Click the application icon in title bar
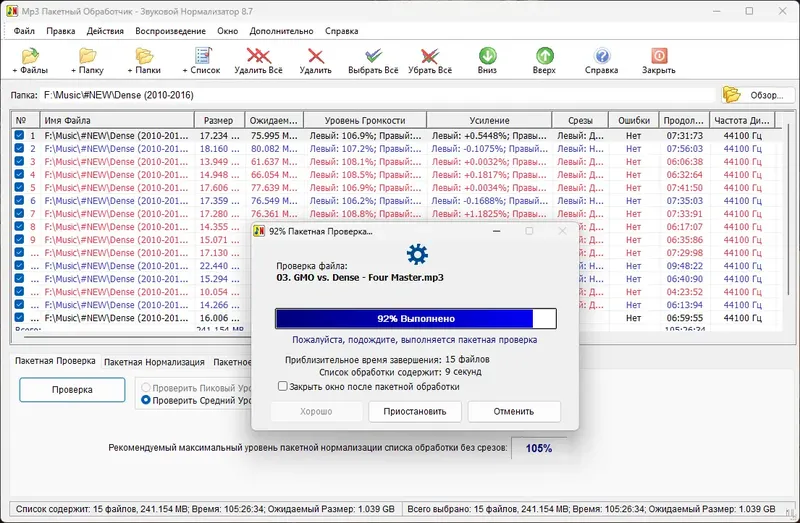 [12, 11]
